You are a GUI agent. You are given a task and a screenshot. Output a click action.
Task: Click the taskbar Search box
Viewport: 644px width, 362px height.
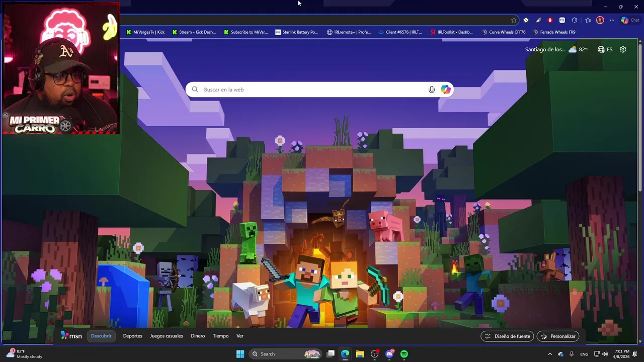285,354
